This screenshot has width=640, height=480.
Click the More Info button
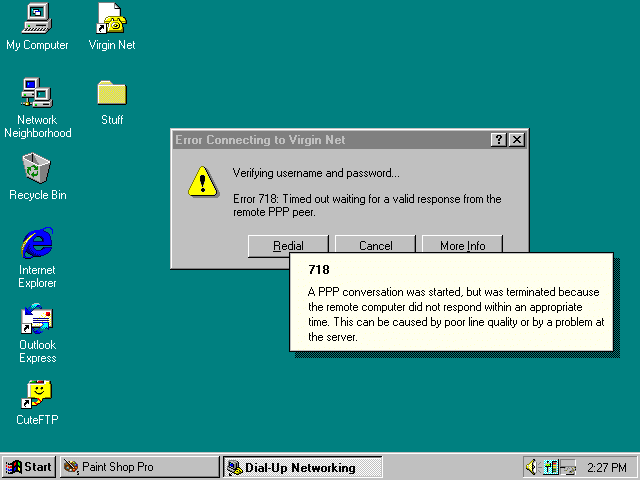coord(462,246)
